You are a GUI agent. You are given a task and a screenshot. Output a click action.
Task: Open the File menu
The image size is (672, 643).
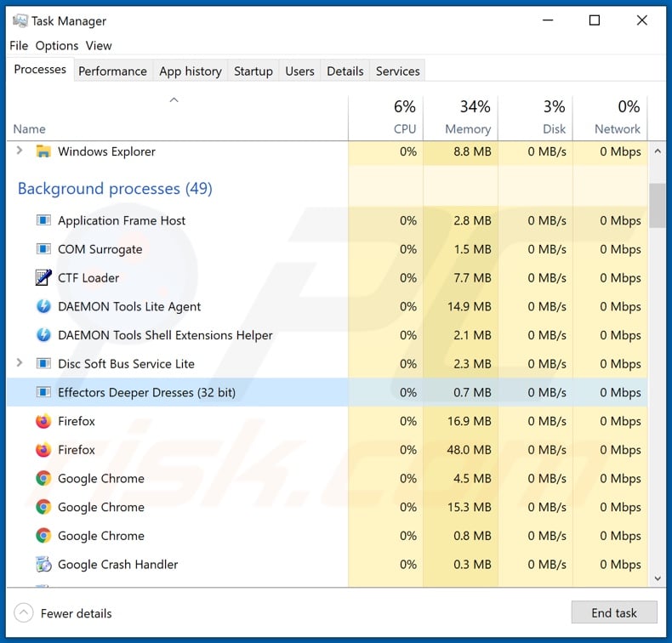19,45
